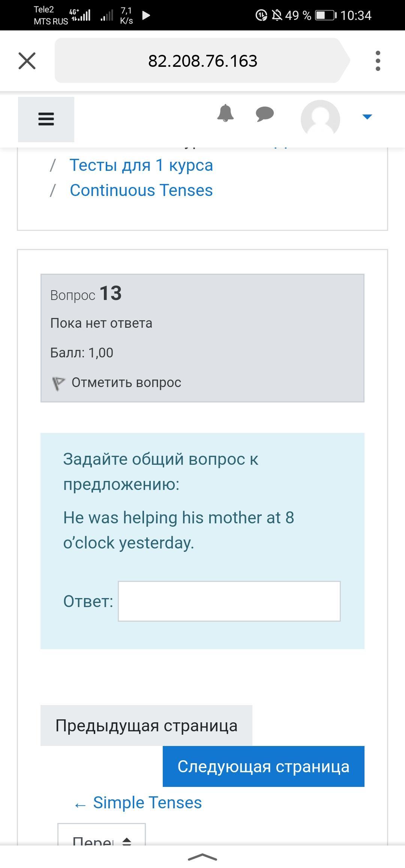The width and height of the screenshot is (405, 868).
Task: Go to Предыдущая страница
Action: (146, 725)
